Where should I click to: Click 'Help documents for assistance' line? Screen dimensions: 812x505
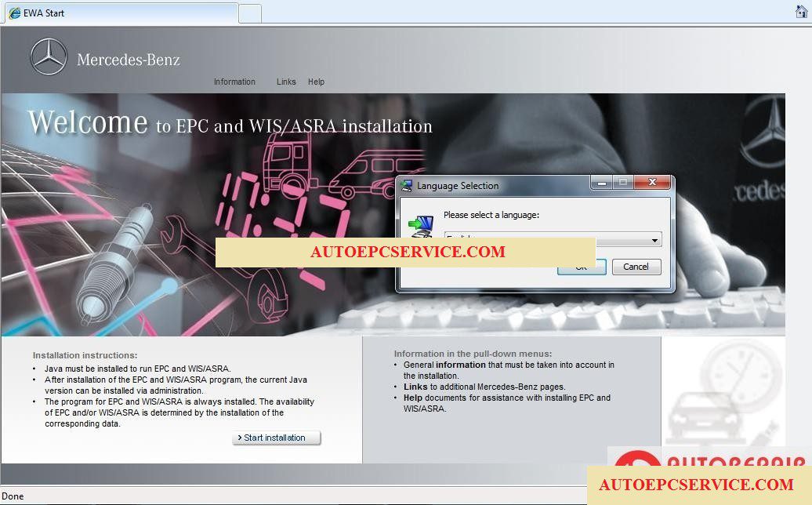(507, 403)
